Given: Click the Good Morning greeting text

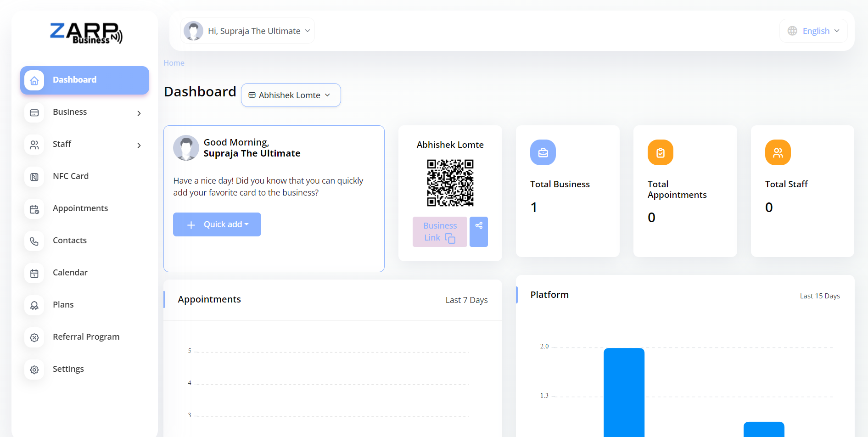Looking at the screenshot, I should click(236, 142).
